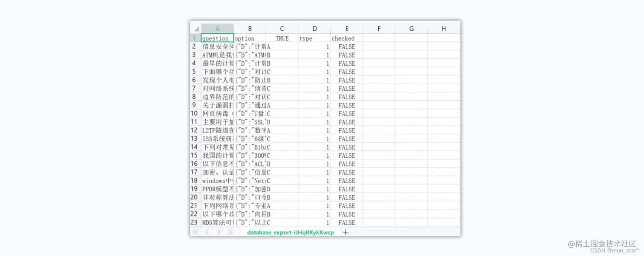Select column A header
Viewport: 644px width, 256px height.
[217, 29]
